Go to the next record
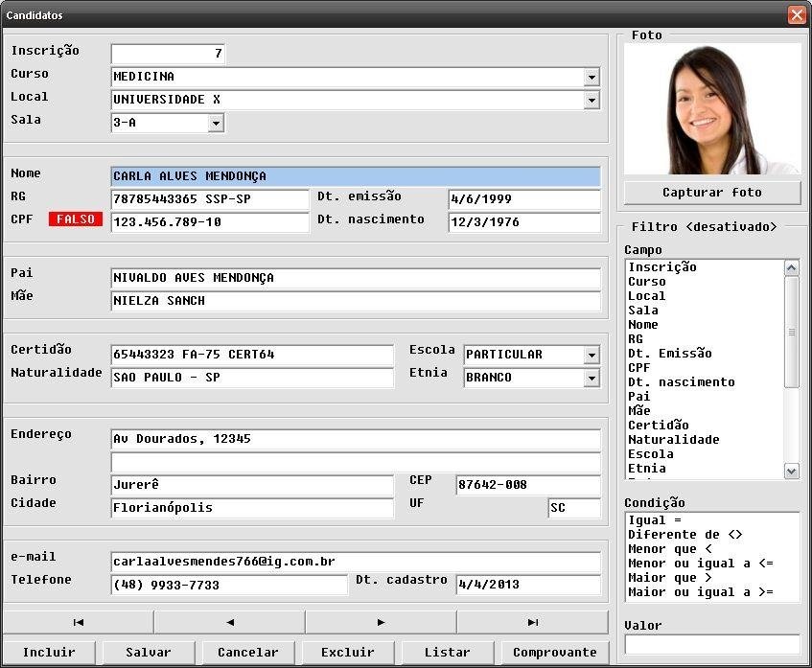 point(382,622)
